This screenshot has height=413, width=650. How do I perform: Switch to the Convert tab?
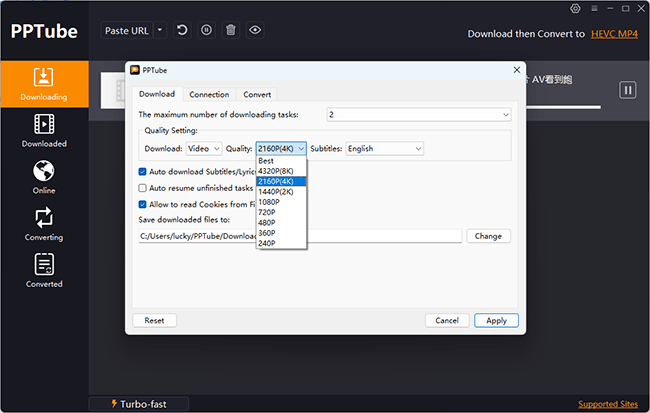point(256,95)
